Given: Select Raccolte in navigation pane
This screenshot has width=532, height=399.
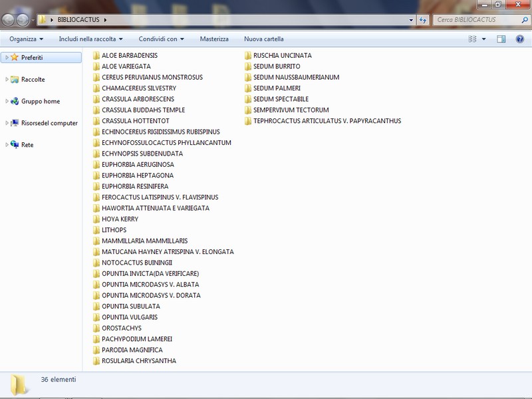Looking at the screenshot, I should [33, 79].
